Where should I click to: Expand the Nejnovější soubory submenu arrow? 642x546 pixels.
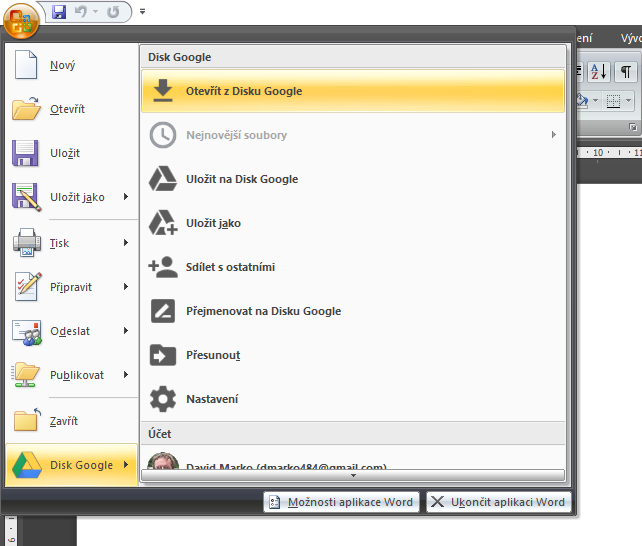[554, 135]
